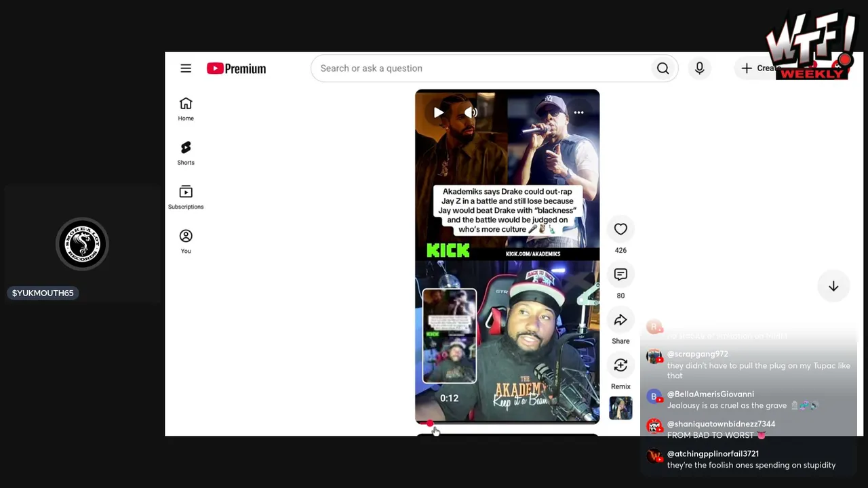The image size is (868, 488).
Task: Click @atchingpplinorfail3721's avatar in chat
Action: (x=654, y=456)
